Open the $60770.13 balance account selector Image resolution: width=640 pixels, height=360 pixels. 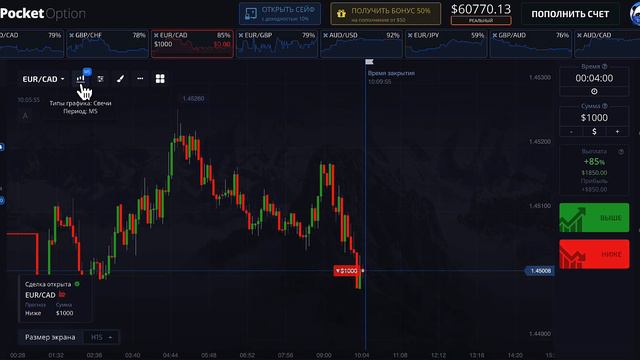[x=481, y=13]
